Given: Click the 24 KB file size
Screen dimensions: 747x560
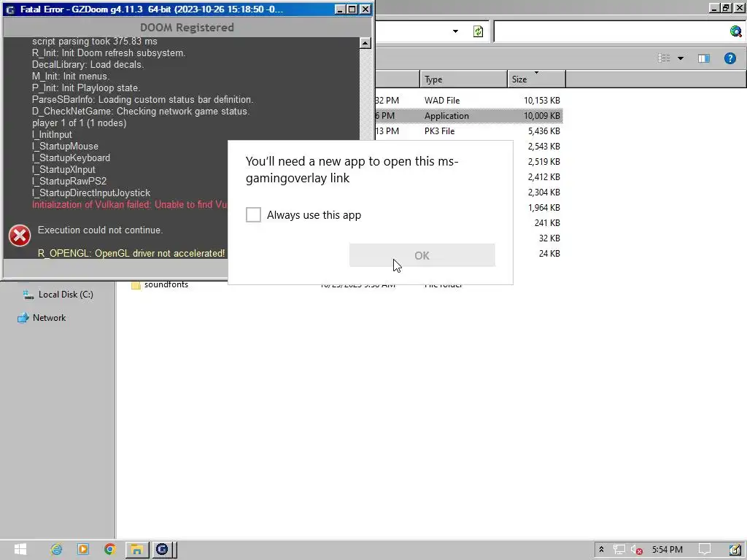Looking at the screenshot, I should tap(549, 253).
